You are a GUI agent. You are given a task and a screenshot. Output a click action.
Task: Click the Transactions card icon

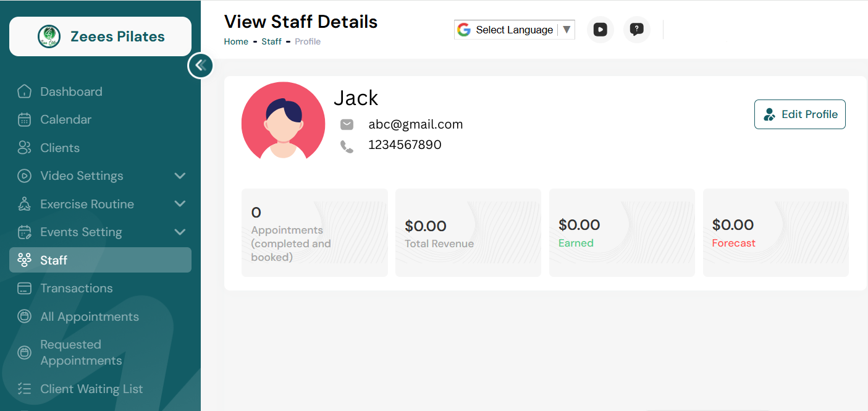coord(24,289)
